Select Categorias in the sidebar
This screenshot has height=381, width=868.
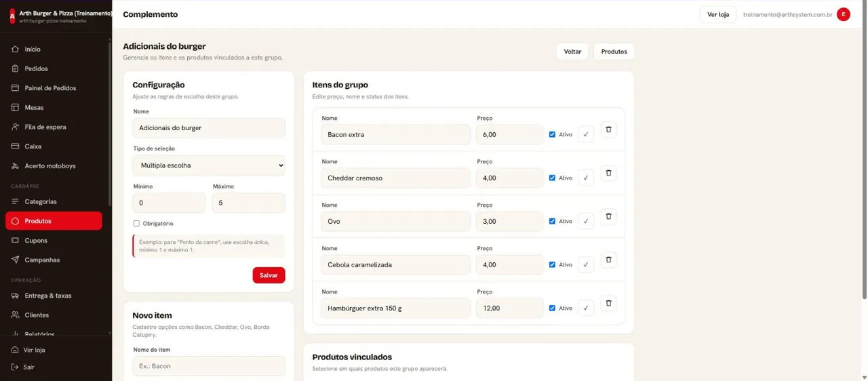54,201
